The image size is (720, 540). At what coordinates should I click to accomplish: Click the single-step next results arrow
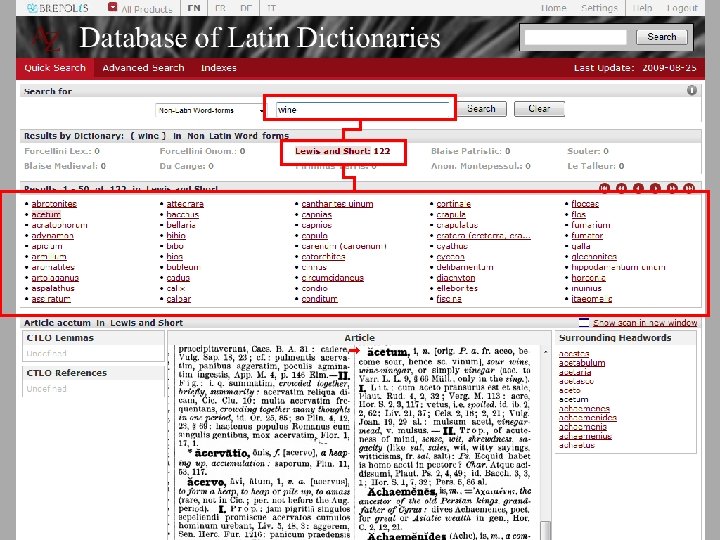coord(655,188)
